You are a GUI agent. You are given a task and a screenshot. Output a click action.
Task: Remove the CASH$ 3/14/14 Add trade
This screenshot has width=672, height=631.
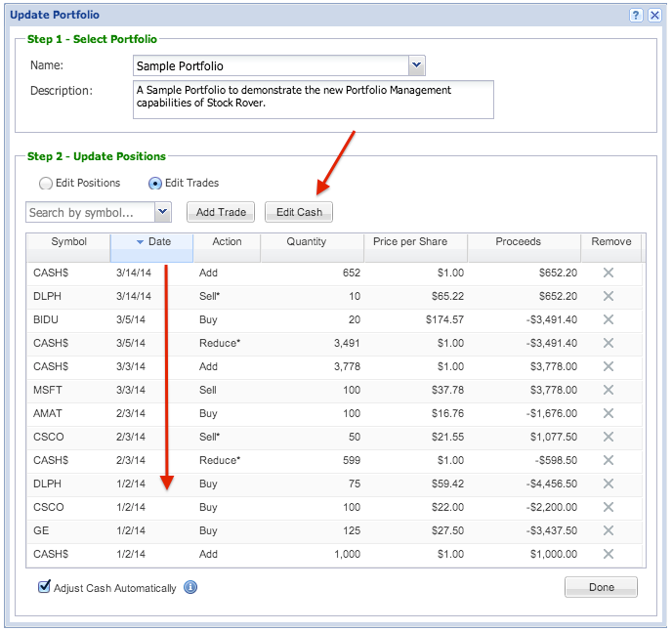(x=609, y=273)
